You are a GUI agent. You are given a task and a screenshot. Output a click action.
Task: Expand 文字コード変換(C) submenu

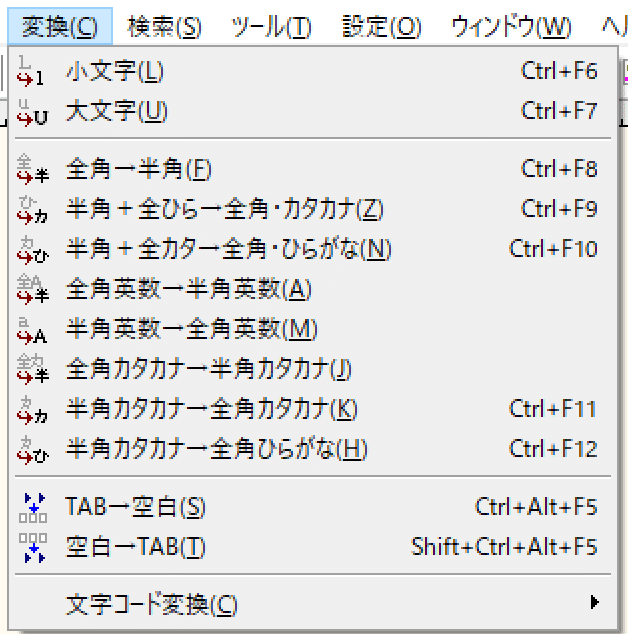[x=313, y=604]
